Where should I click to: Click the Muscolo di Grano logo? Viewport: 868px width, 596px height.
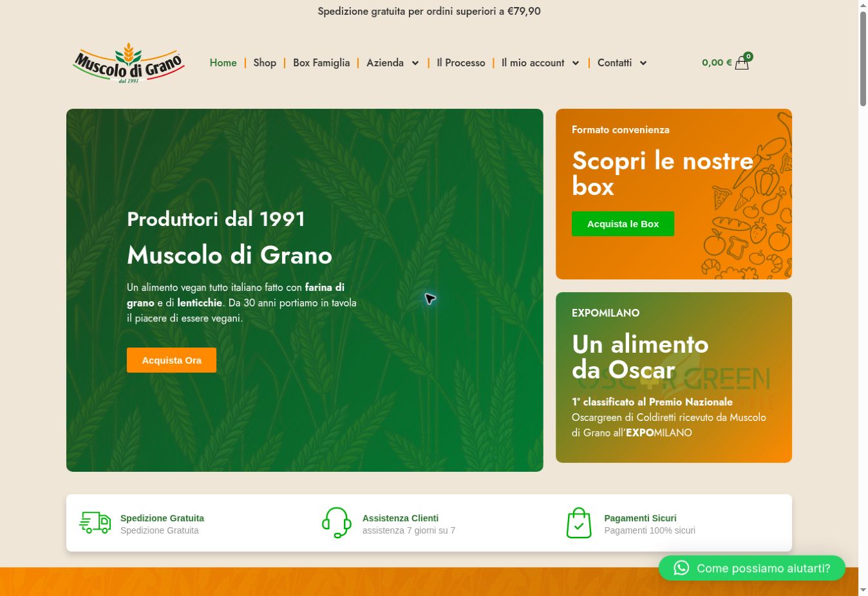coord(129,63)
